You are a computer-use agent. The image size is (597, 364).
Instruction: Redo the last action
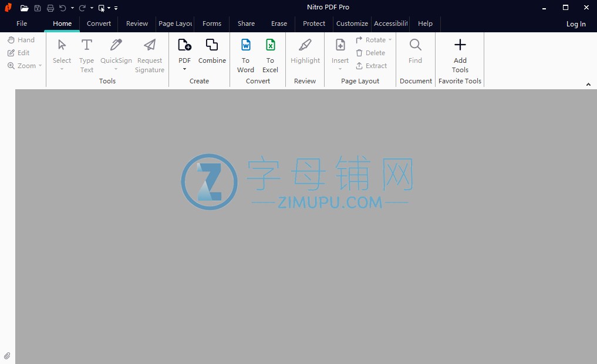(x=82, y=8)
